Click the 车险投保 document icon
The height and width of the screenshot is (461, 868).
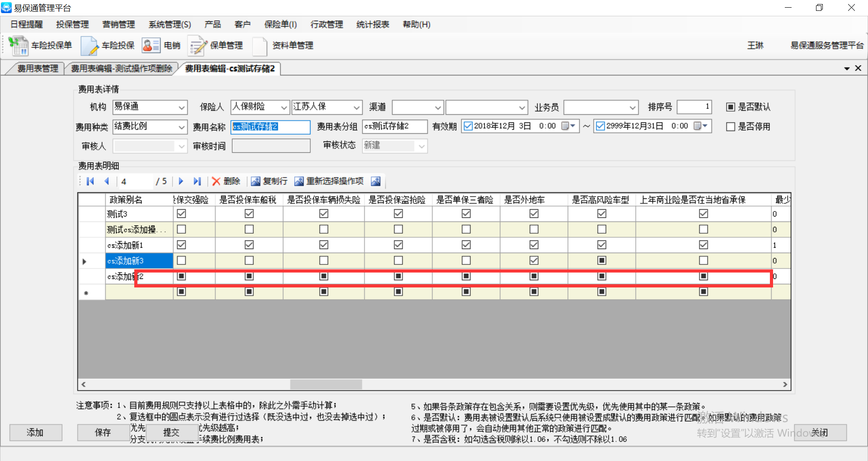90,46
